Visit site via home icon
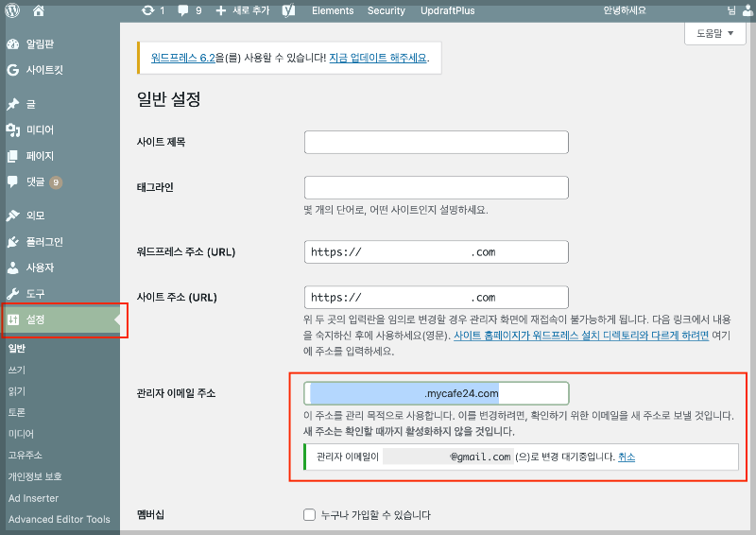Screen dimensions: 756x535 pyautogui.click(x=39, y=10)
